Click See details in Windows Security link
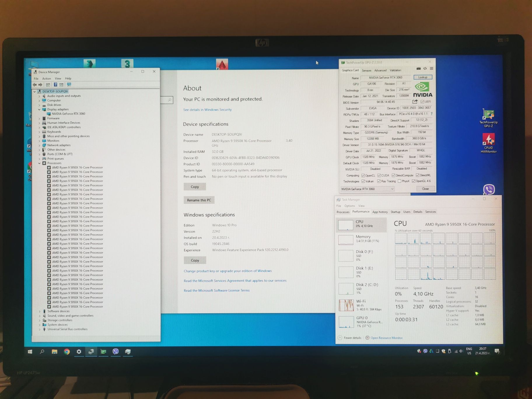This screenshot has height=399, width=532. pyautogui.click(x=207, y=110)
